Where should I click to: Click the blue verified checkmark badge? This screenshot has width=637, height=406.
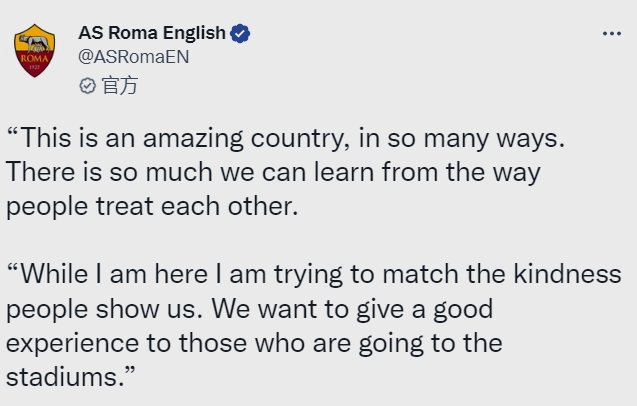[x=240, y=34]
